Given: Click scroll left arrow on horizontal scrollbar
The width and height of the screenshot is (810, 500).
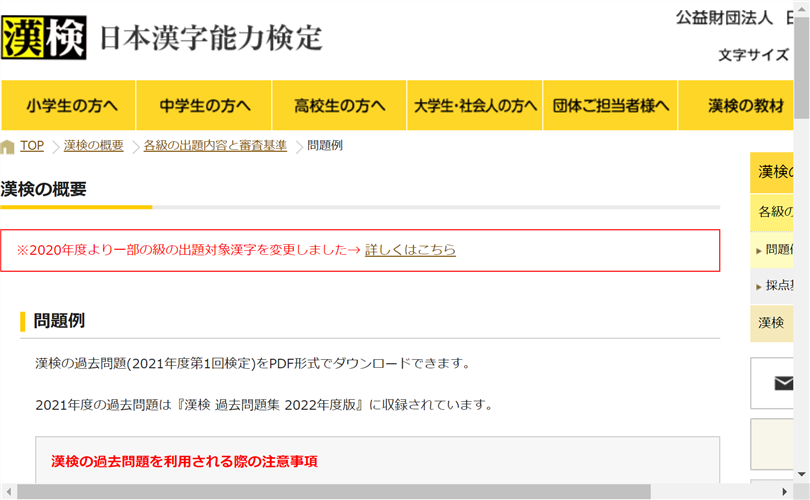Looking at the screenshot, I should pos(8,492).
